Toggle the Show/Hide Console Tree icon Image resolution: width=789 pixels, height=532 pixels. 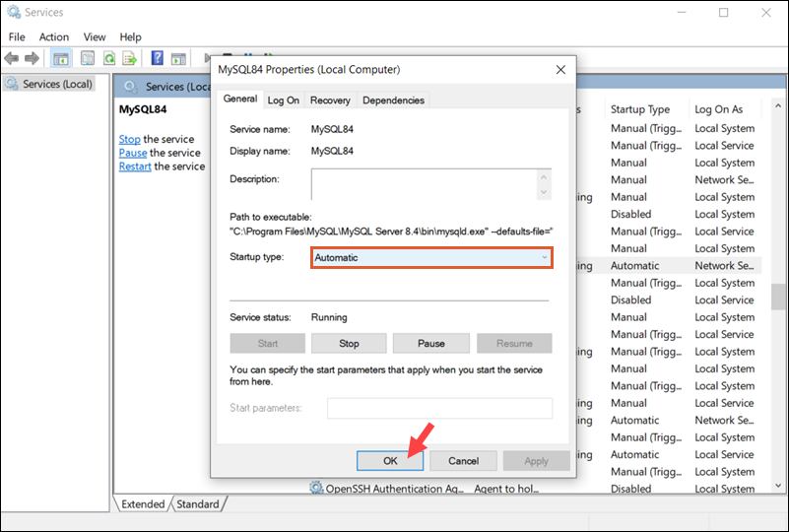(61, 59)
